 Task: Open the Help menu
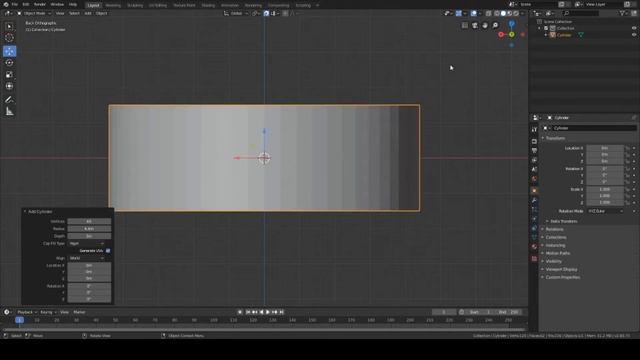click(x=73, y=4)
